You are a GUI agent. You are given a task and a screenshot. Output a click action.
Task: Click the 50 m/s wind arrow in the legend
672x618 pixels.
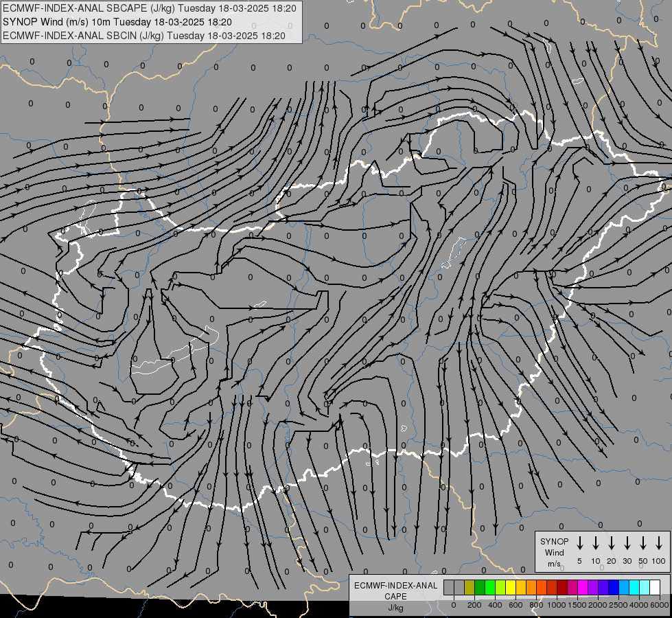click(643, 543)
